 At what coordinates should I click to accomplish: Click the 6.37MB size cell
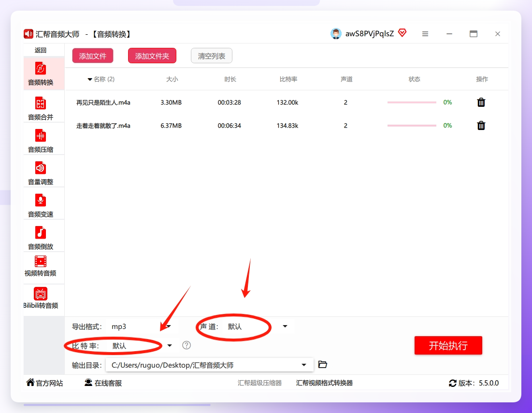tap(171, 126)
